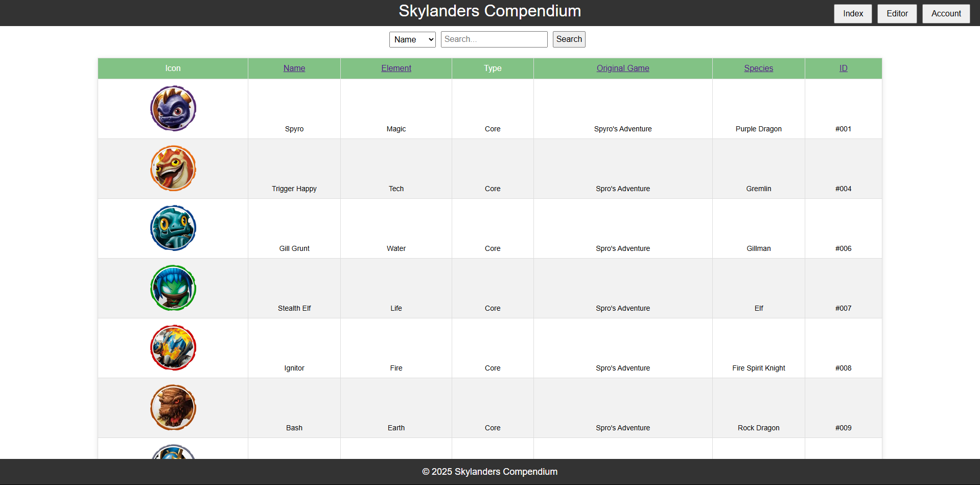Select the Gill Grunt portrait icon
The height and width of the screenshot is (485, 980).
(x=173, y=228)
